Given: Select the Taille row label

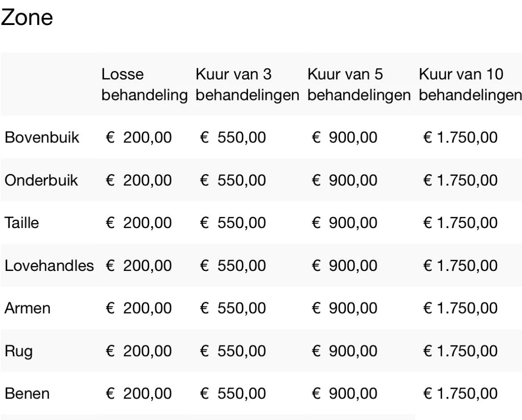Looking at the screenshot, I should [22, 222].
